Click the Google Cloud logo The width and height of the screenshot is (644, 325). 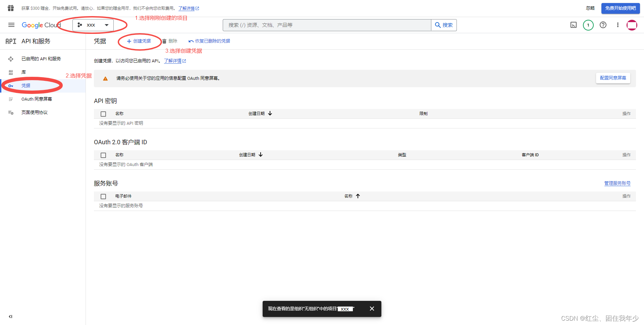coord(41,25)
